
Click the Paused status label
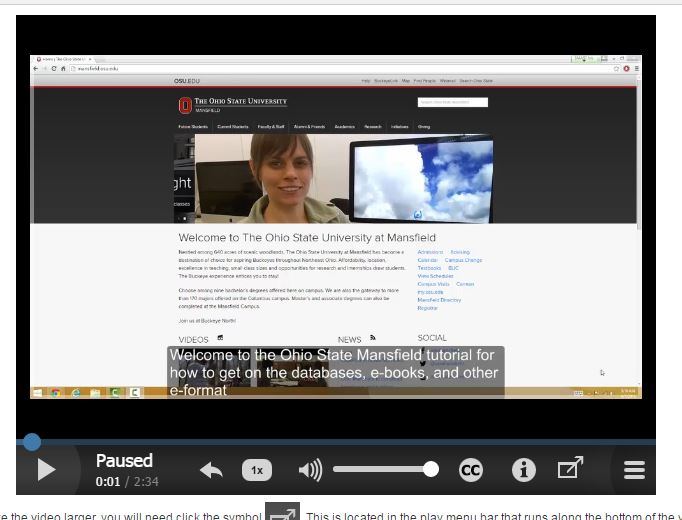point(124,460)
